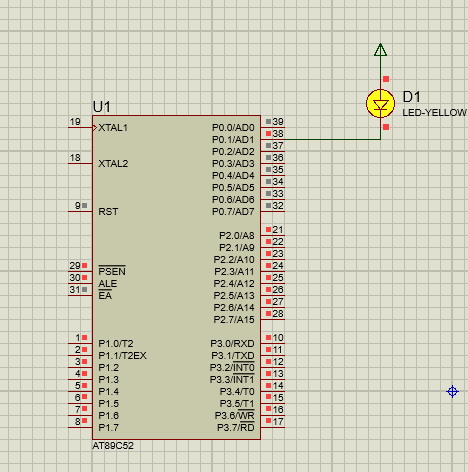Click the P2.7/A15 pin label
This screenshot has height=472, width=468.
[234, 320]
